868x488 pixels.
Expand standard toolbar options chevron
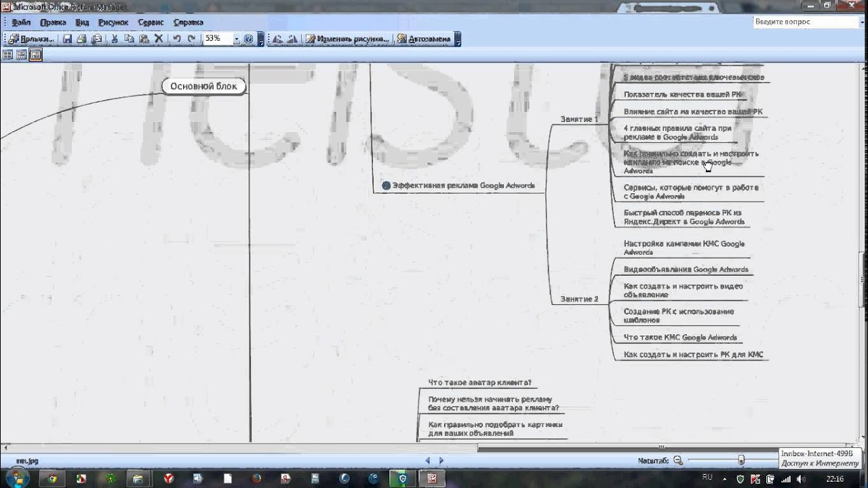point(261,39)
